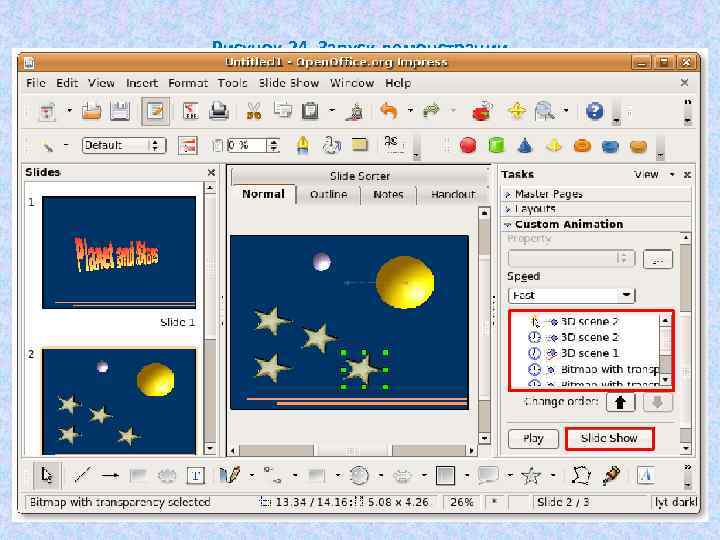Select the Text tool
This screenshot has height=540, width=720.
click(x=196, y=475)
